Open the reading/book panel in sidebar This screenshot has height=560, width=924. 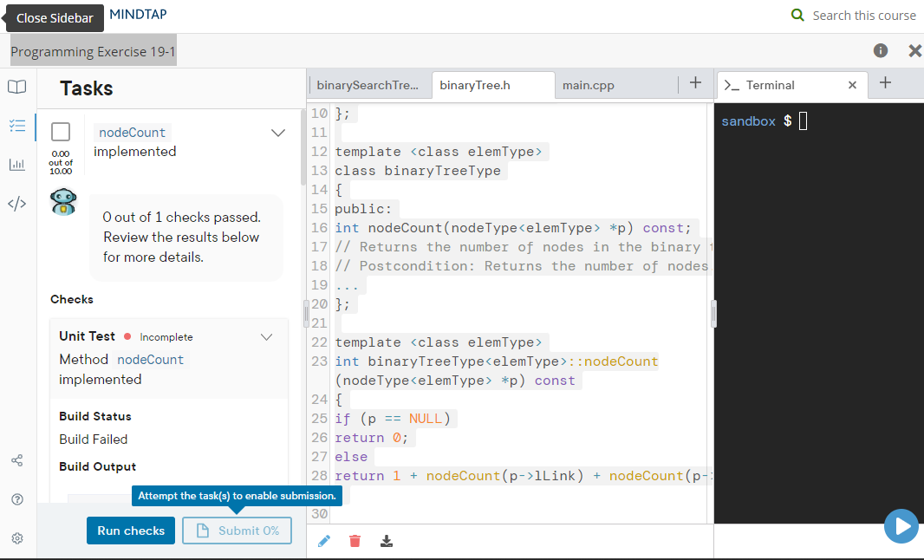click(16, 87)
